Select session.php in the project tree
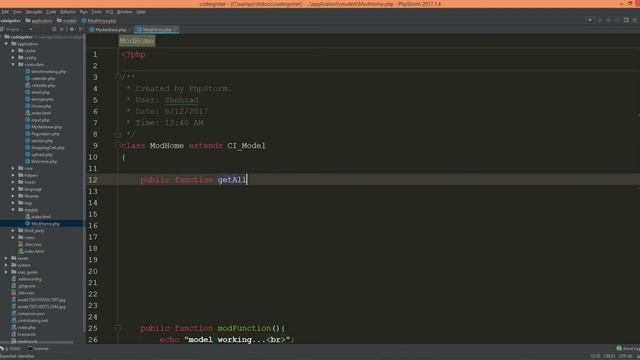Viewport: 640px width, 360px height. coord(39,141)
